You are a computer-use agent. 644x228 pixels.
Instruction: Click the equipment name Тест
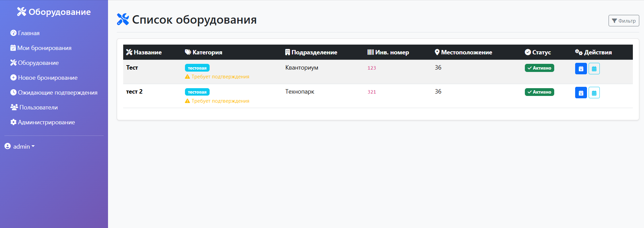pos(132,68)
